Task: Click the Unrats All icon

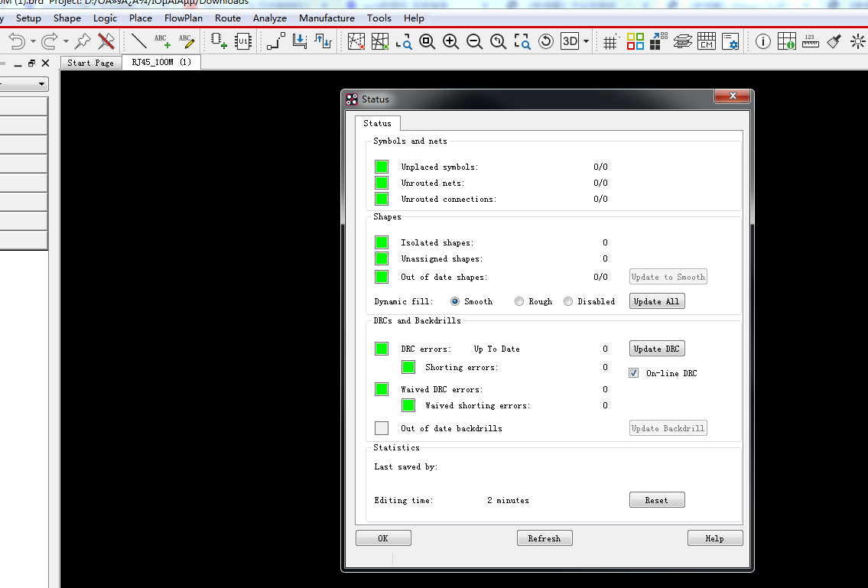Action: 356,41
